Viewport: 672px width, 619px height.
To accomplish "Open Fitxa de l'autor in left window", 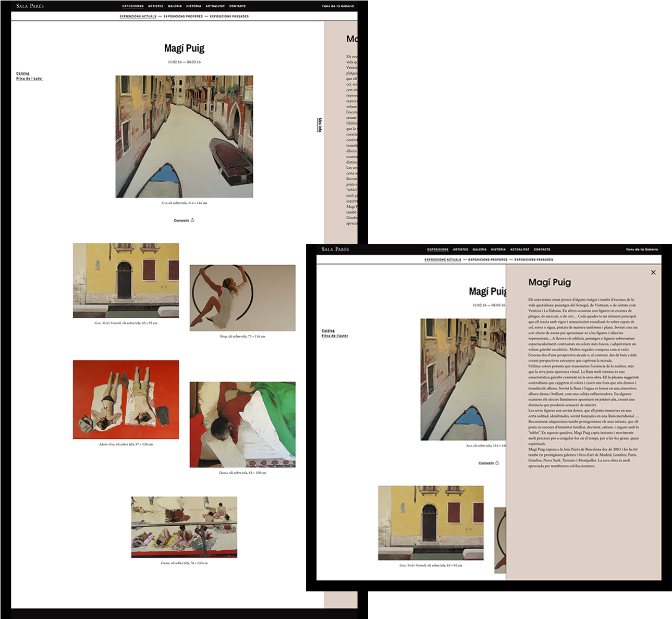I will pyautogui.click(x=30, y=79).
